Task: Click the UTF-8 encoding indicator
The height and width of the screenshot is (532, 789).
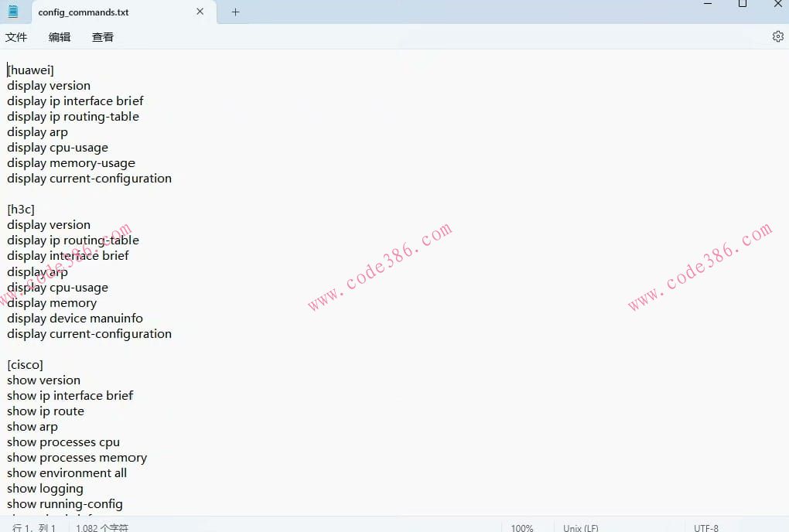Action: (706, 527)
